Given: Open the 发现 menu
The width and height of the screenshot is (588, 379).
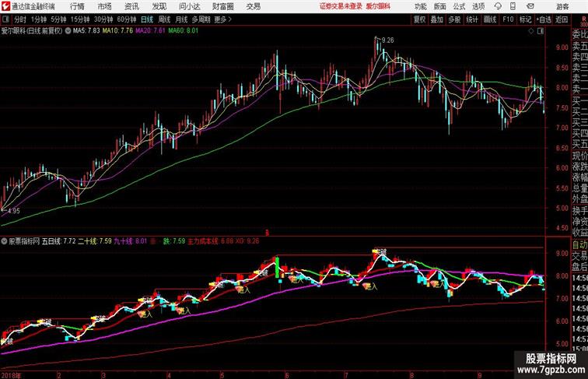Looking at the screenshot, I should point(159,6).
